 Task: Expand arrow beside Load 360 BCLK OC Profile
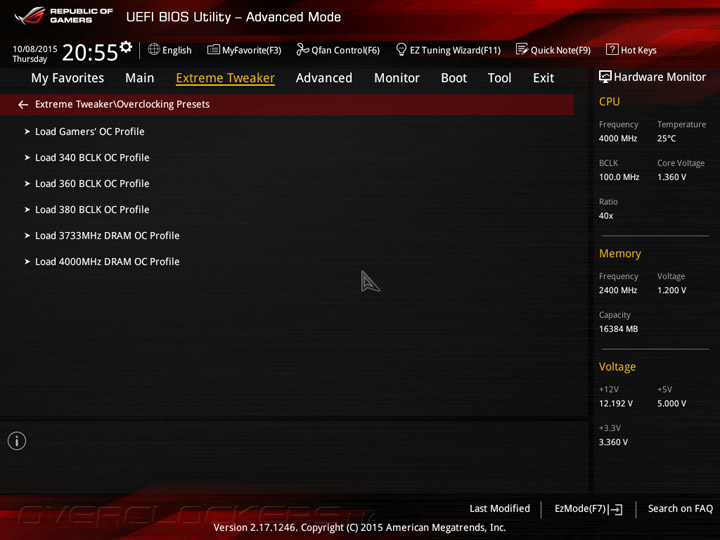27,184
